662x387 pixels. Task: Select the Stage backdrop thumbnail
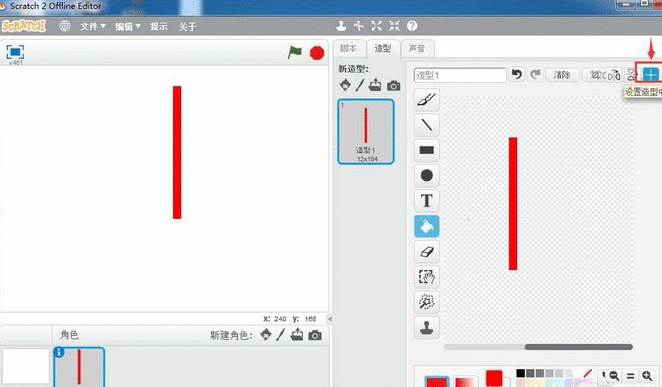[x=26, y=366]
